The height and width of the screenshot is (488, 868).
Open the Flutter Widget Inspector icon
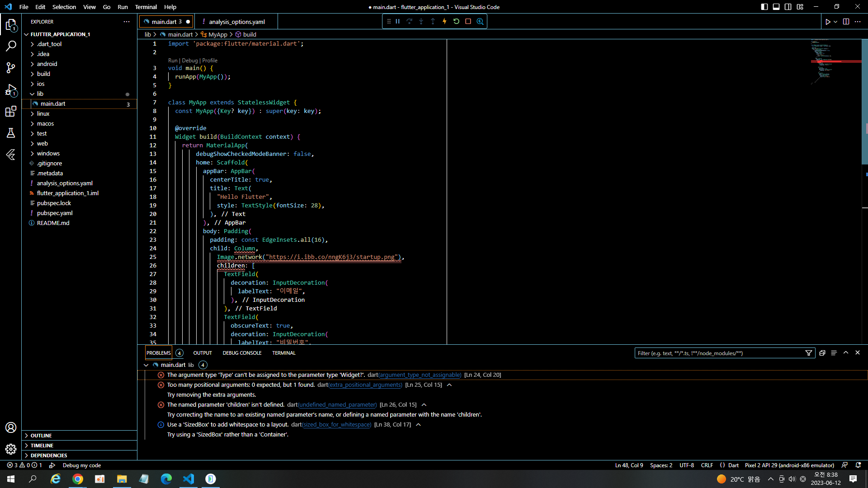point(480,21)
